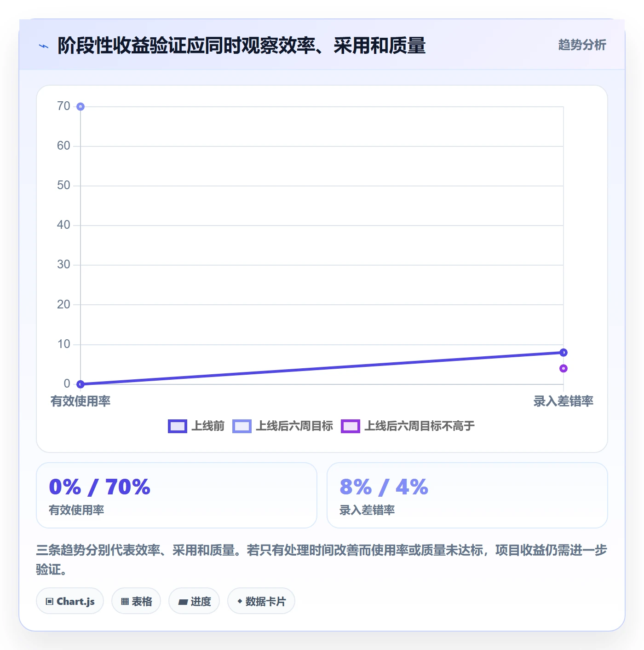Click the 趋势分析 label in the header
This screenshot has width=644, height=650.
coord(582,45)
